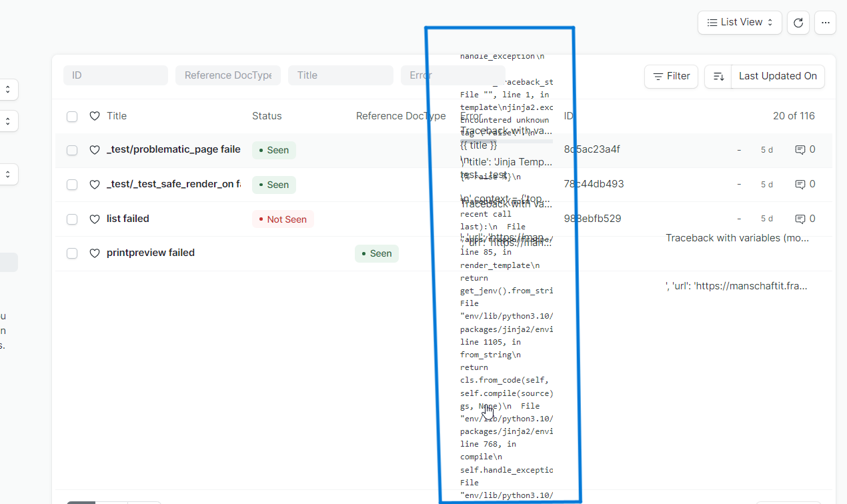The width and height of the screenshot is (847, 504).
Task: Click inside the Title filter input field
Action: (341, 75)
